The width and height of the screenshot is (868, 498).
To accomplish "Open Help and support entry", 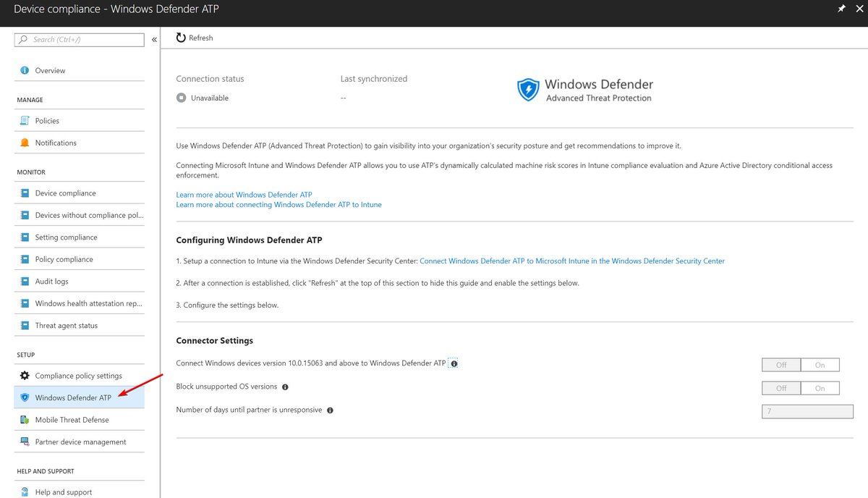I will coord(80,492).
